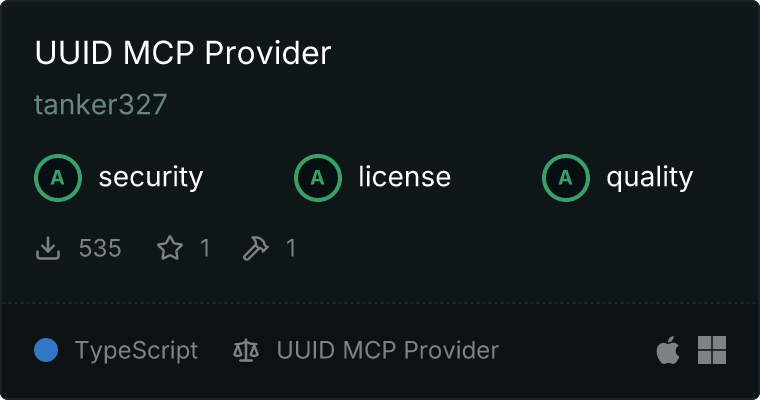Click the hammer tools icon
The image size is (760, 400).
pos(255,248)
